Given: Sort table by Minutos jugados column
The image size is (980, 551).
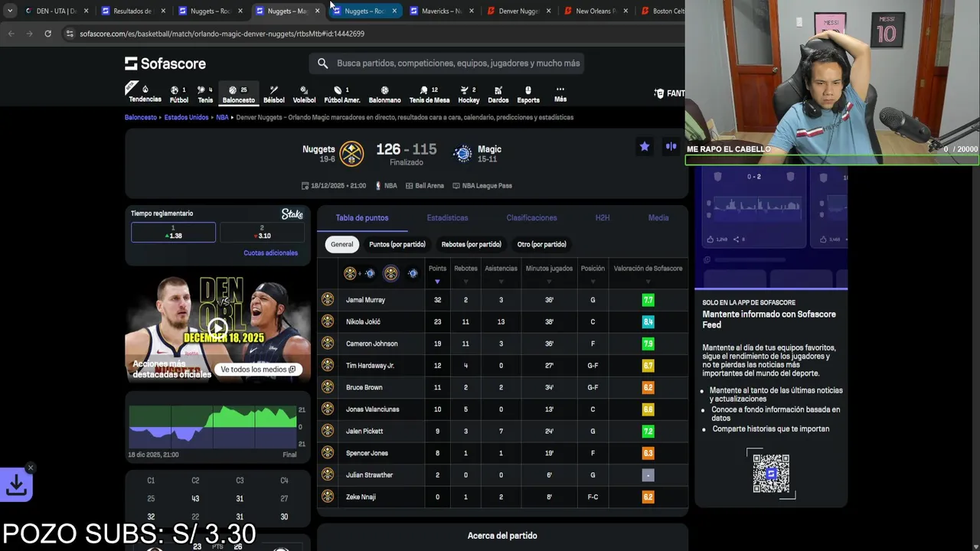Looking at the screenshot, I should point(549,273).
